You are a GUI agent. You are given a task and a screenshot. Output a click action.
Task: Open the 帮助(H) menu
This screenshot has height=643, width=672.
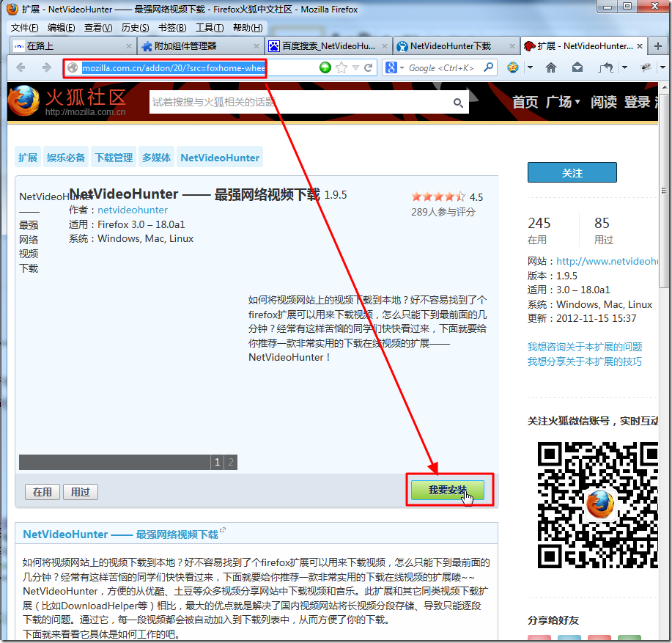248,28
